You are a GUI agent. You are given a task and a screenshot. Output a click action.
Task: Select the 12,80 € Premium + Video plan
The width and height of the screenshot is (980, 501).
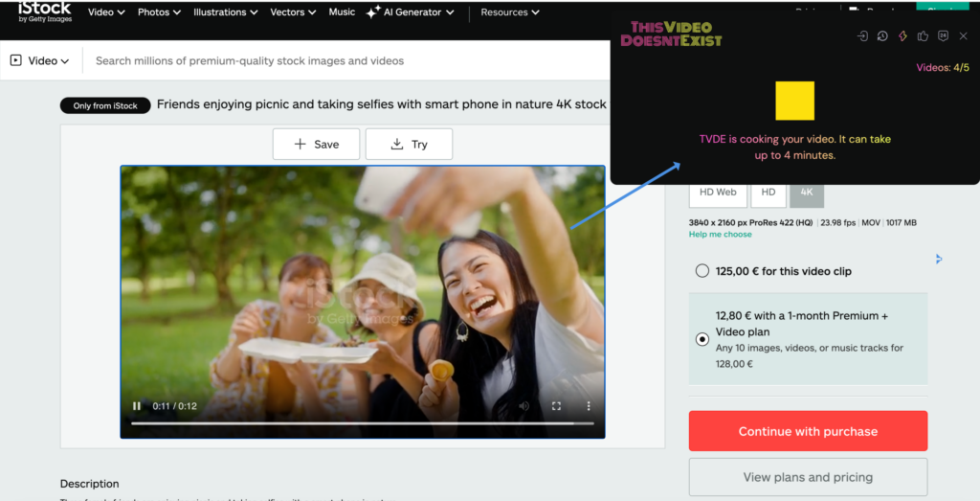(702, 339)
